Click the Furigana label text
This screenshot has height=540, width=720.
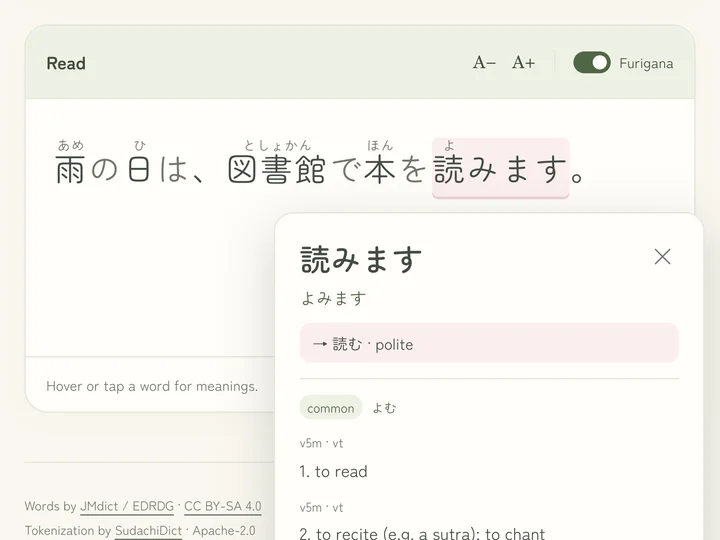tap(646, 63)
